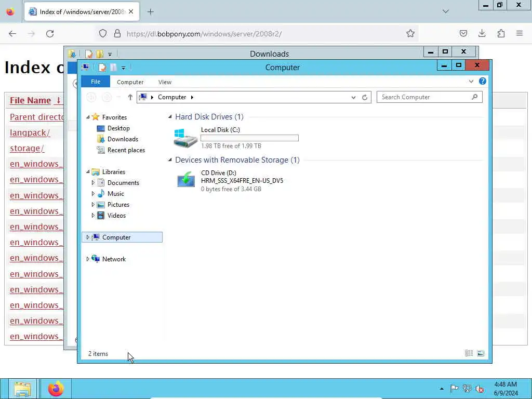The image size is (532, 399).
Task: Open Firefox Extensions puzzle icon
Action: coord(501,33)
